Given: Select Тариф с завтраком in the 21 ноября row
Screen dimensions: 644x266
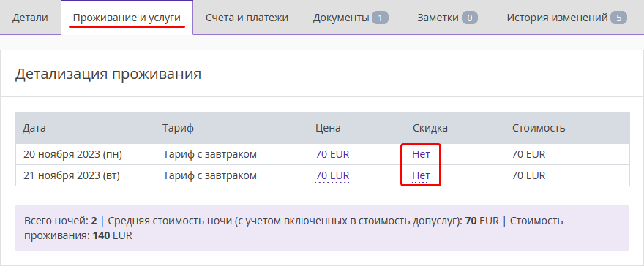Looking at the screenshot, I should [x=210, y=176].
